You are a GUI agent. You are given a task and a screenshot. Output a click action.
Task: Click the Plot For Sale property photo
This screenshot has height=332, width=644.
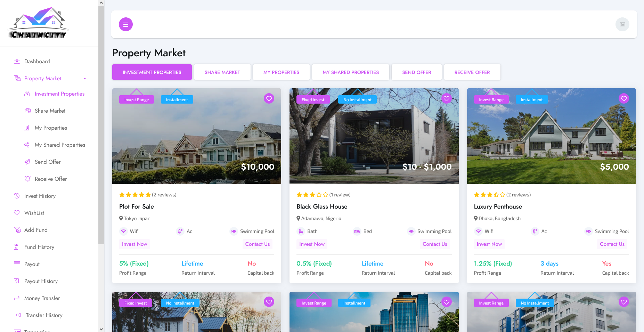[197, 136]
